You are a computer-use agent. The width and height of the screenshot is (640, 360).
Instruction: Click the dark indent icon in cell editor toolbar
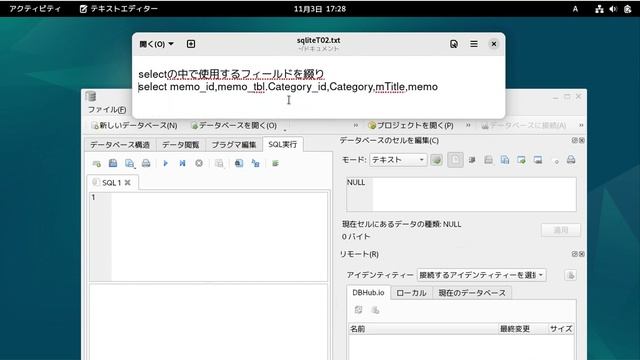pos(472,160)
